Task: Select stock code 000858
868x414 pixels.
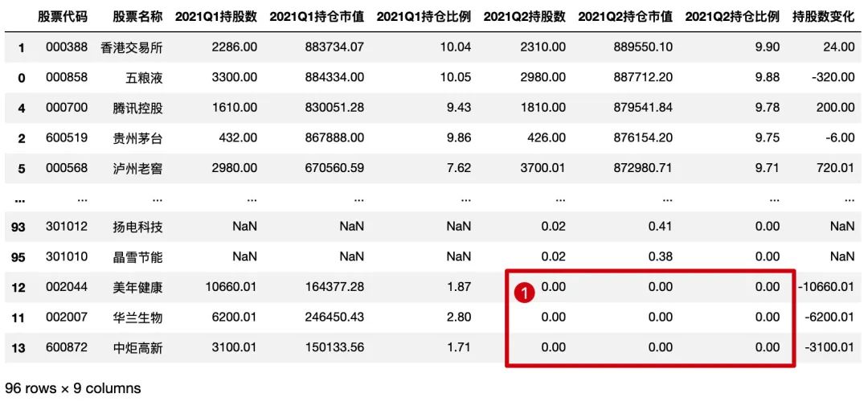Action: point(67,77)
